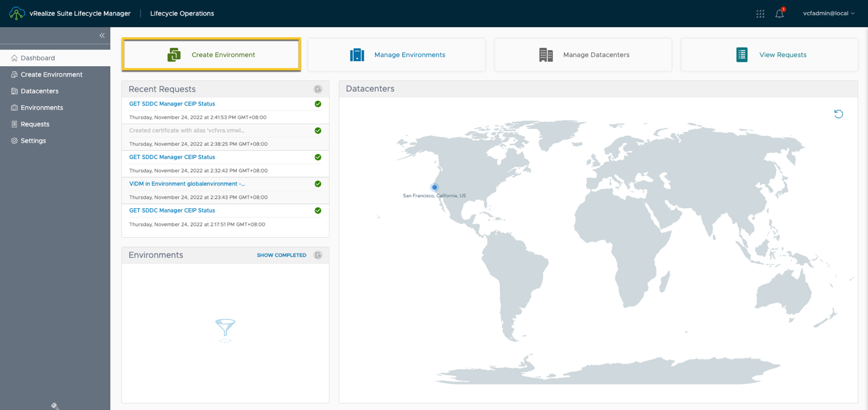Click the sidebar Environments icon
868x410 pixels.
coord(14,108)
